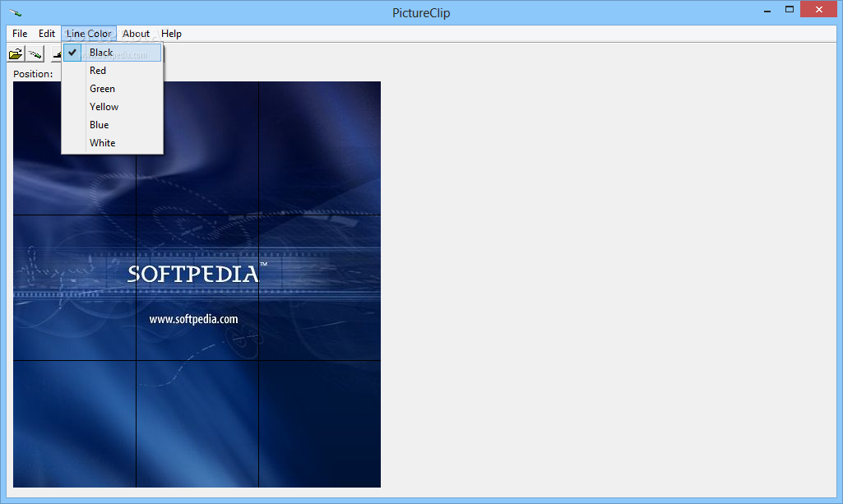Click the open folder toolbar icon
The height and width of the screenshot is (504, 843).
click(x=16, y=53)
